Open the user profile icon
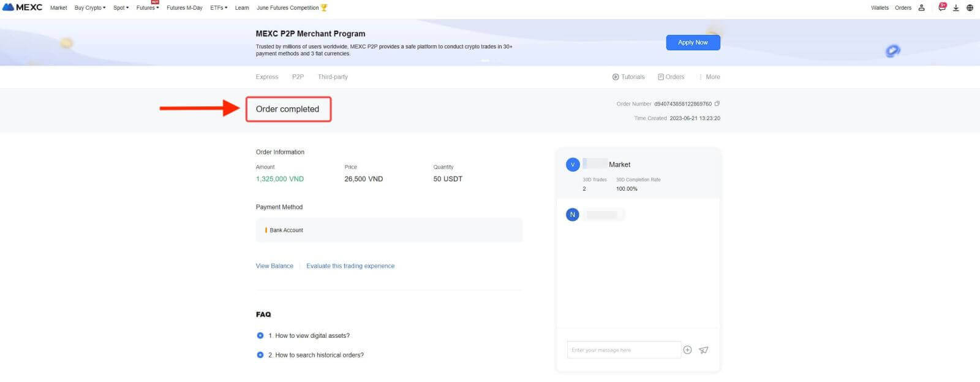 (921, 8)
